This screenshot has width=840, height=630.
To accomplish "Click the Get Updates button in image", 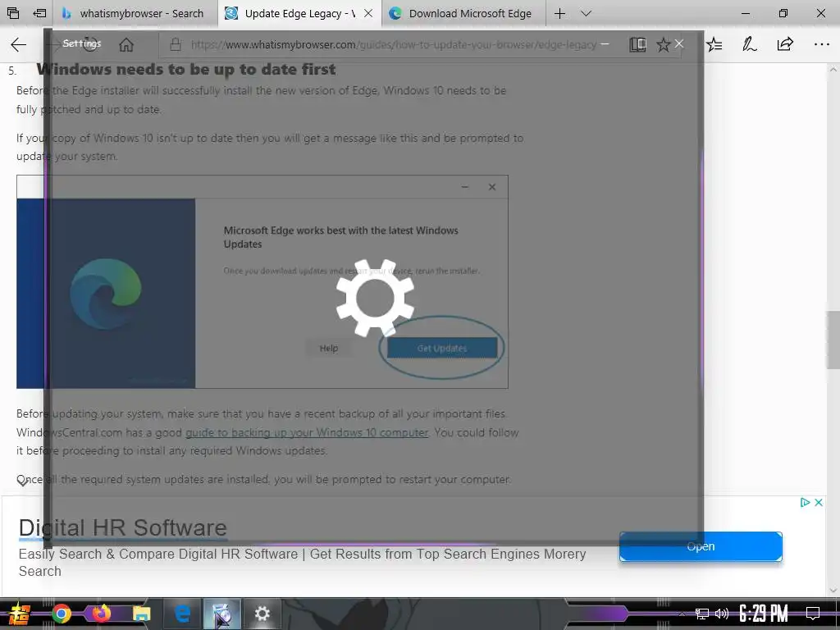I will pyautogui.click(x=442, y=348).
